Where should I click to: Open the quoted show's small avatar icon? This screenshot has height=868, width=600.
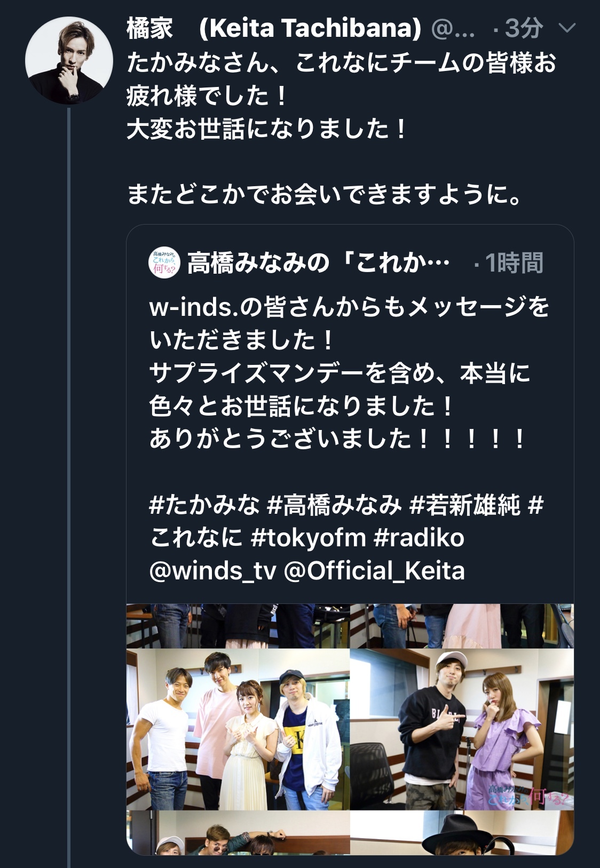point(164,263)
